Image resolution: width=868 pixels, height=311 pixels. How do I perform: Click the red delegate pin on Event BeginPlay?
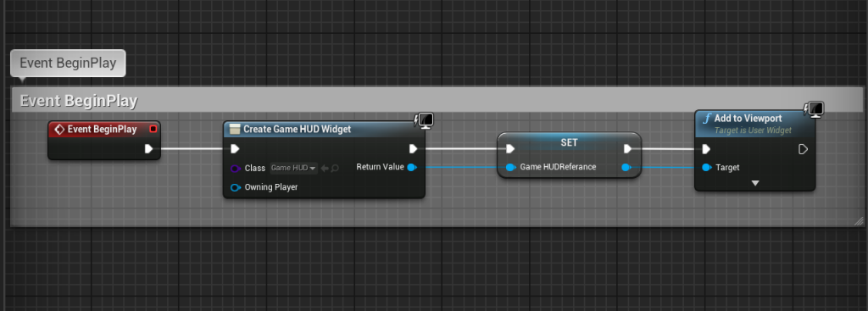click(153, 129)
